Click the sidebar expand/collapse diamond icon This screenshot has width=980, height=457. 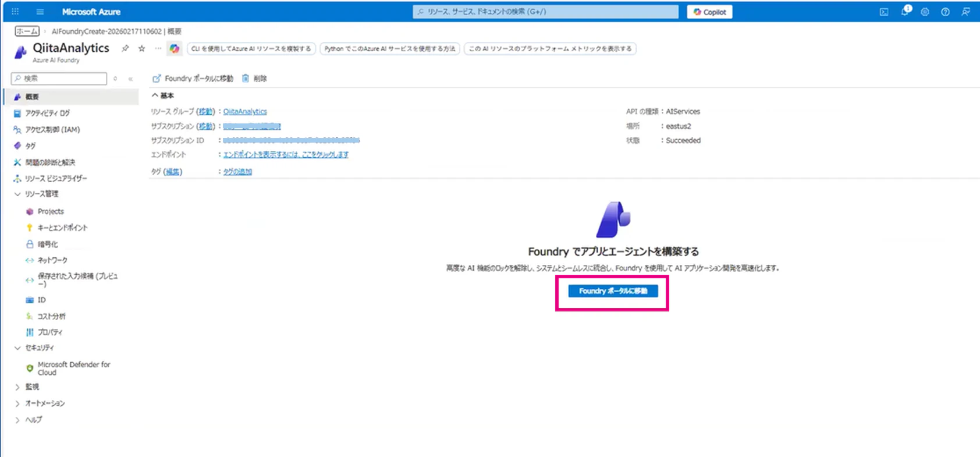tap(115, 79)
